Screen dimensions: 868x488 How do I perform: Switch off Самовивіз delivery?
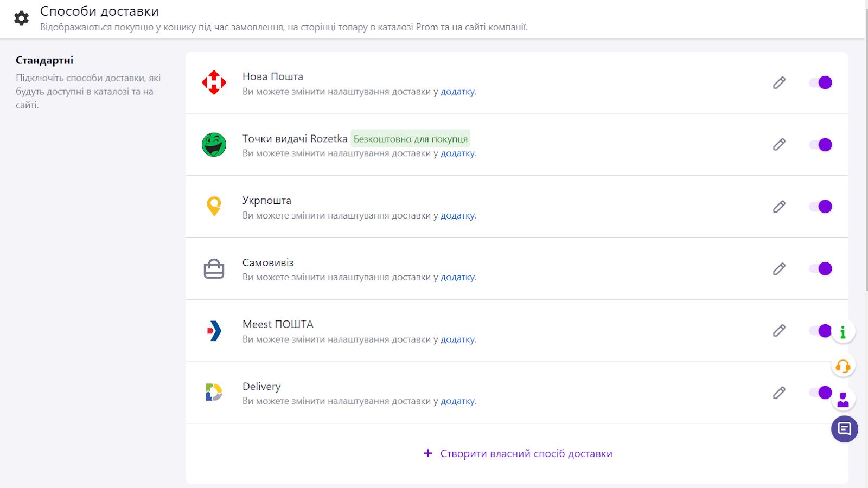coord(820,268)
